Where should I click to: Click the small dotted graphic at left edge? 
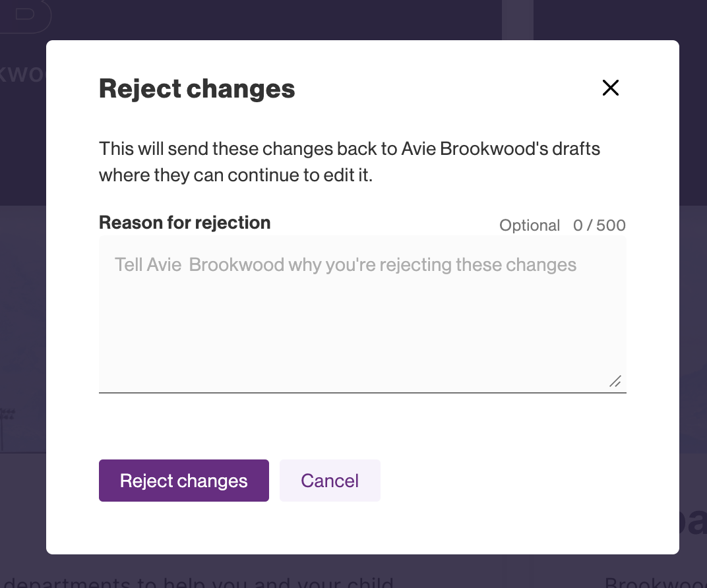click(x=8, y=415)
